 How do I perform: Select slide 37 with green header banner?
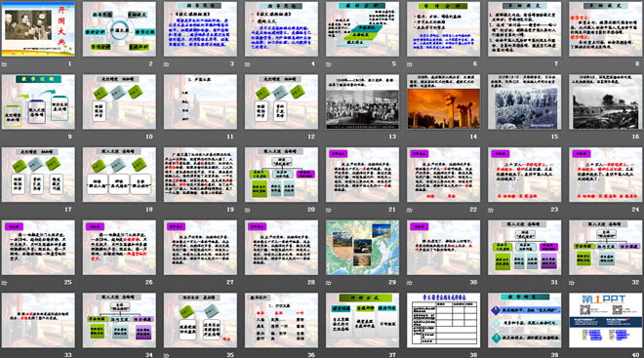362,320
